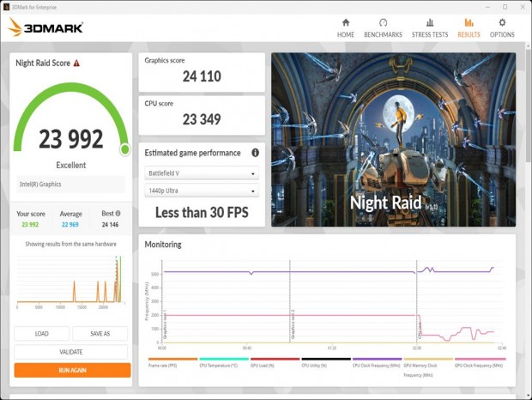The height and width of the screenshot is (400, 532).
Task: Click the Excellent rating label
Action: (71, 165)
